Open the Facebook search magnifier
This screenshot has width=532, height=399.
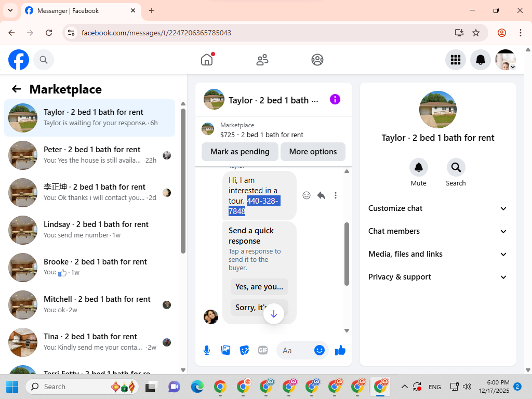44,60
